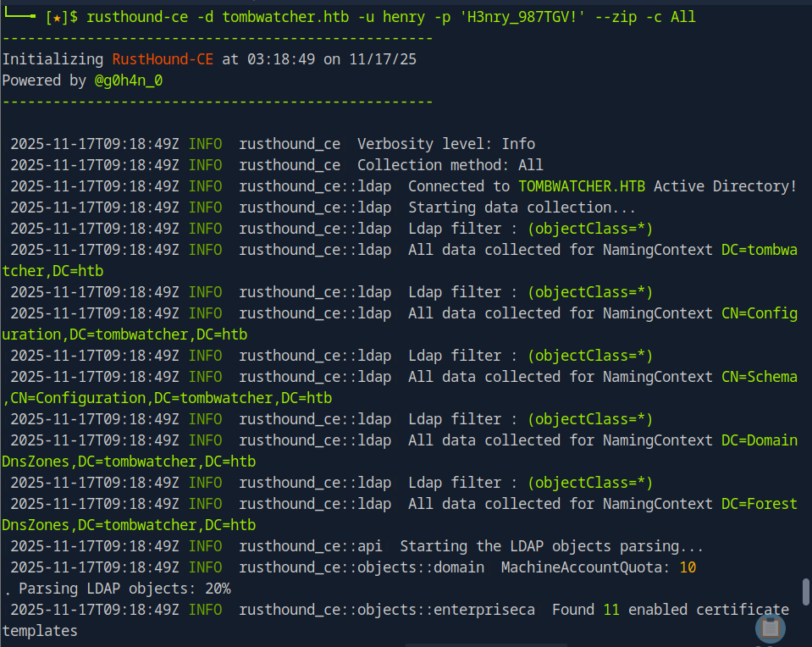Click the green number 11 for certificate templates
This screenshot has width=812, height=647.
(611, 610)
